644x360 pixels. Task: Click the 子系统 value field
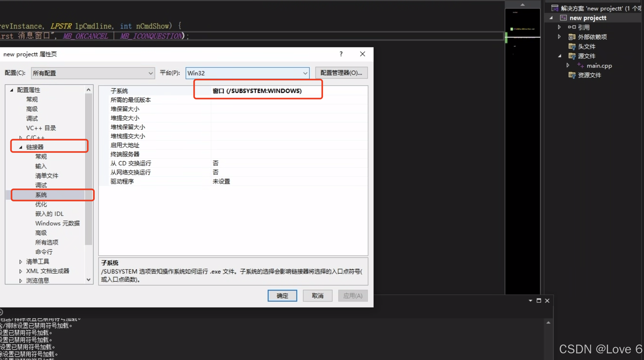(x=289, y=91)
